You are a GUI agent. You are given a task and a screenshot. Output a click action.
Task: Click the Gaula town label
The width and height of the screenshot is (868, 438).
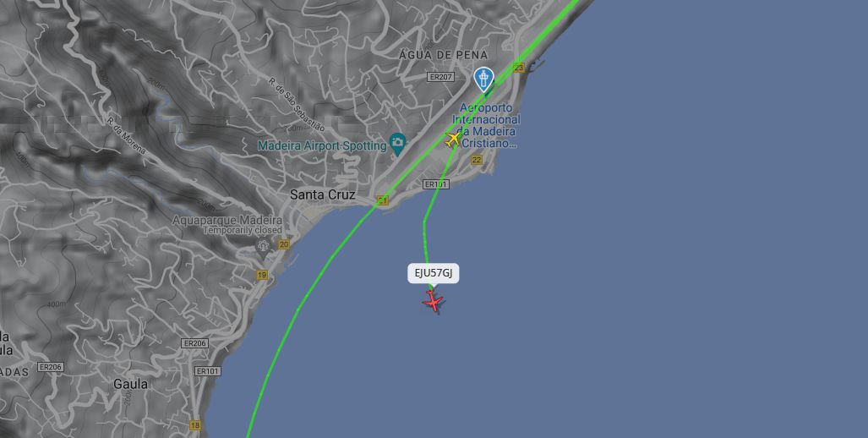[x=131, y=384]
